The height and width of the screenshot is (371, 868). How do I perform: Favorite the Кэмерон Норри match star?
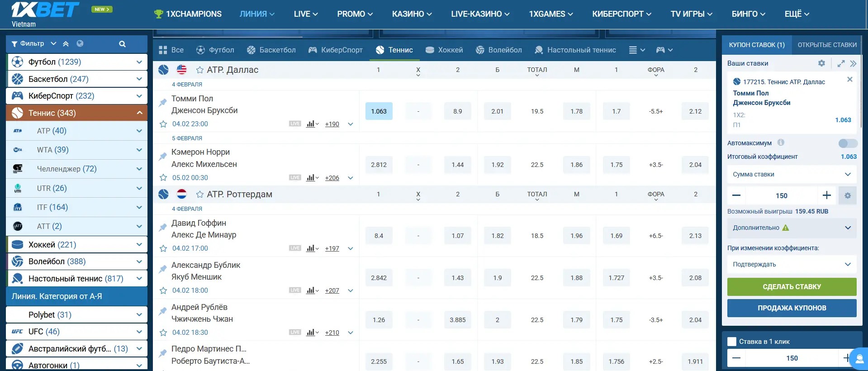[163, 178]
